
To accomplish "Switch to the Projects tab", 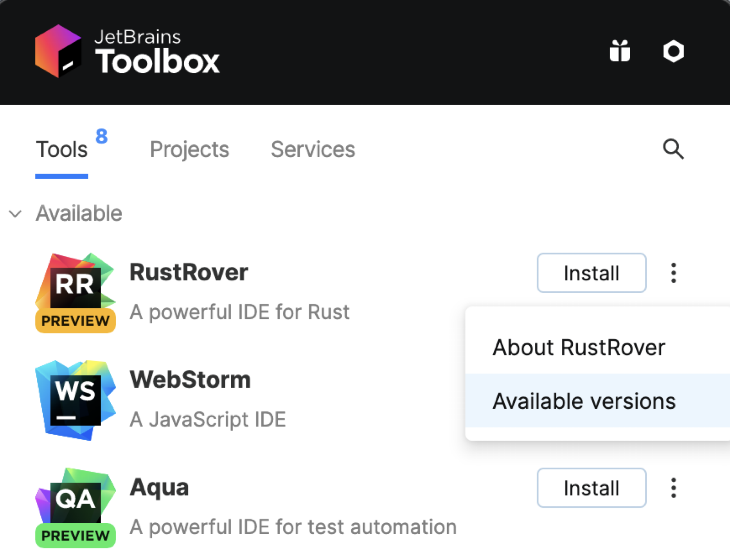I will (x=189, y=149).
